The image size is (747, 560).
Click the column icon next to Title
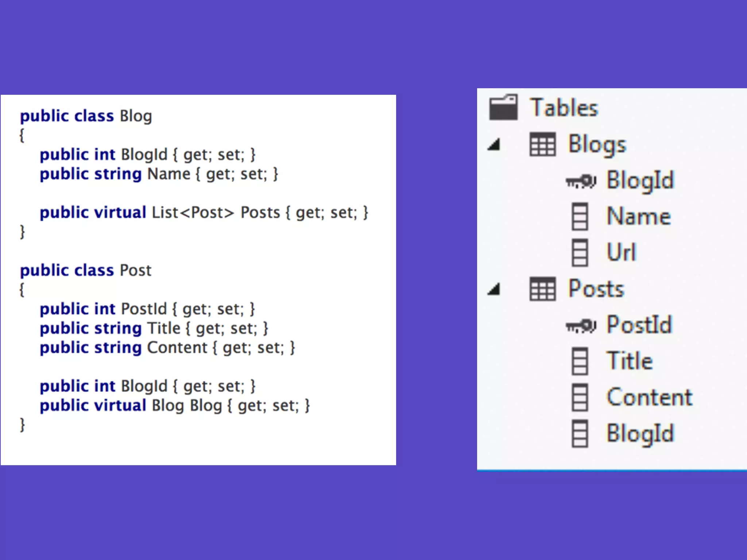(580, 361)
